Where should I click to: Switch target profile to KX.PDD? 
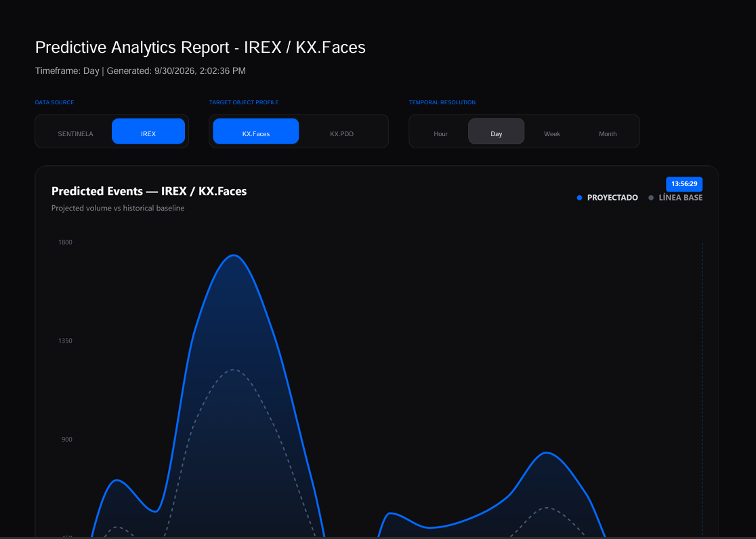[x=342, y=133]
